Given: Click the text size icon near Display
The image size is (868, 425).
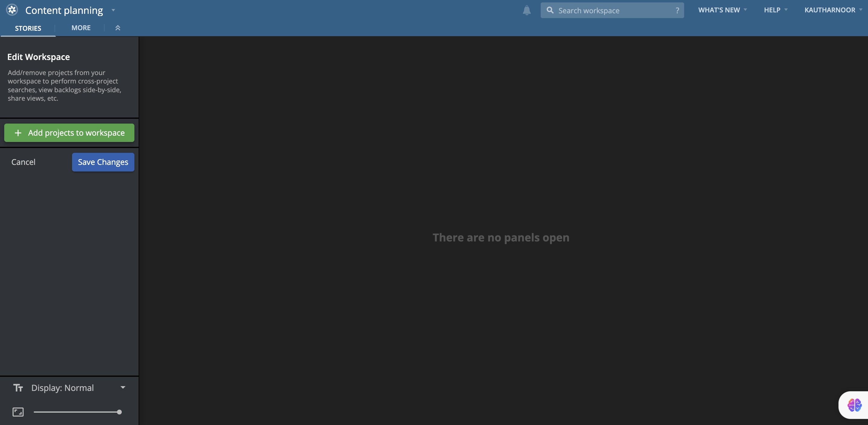Looking at the screenshot, I should 18,388.
